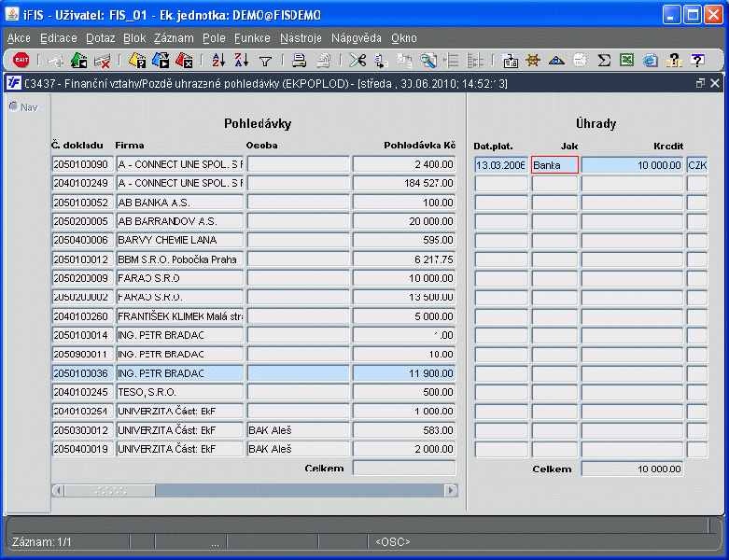Click the payment method field showing Banka
The width and height of the screenshot is (729, 560).
click(554, 164)
